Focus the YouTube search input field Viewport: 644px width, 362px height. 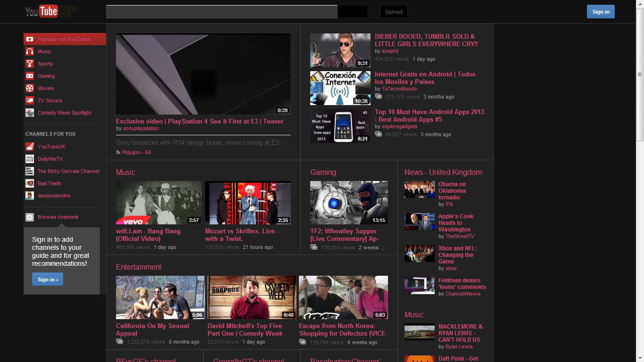pyautogui.click(x=222, y=12)
